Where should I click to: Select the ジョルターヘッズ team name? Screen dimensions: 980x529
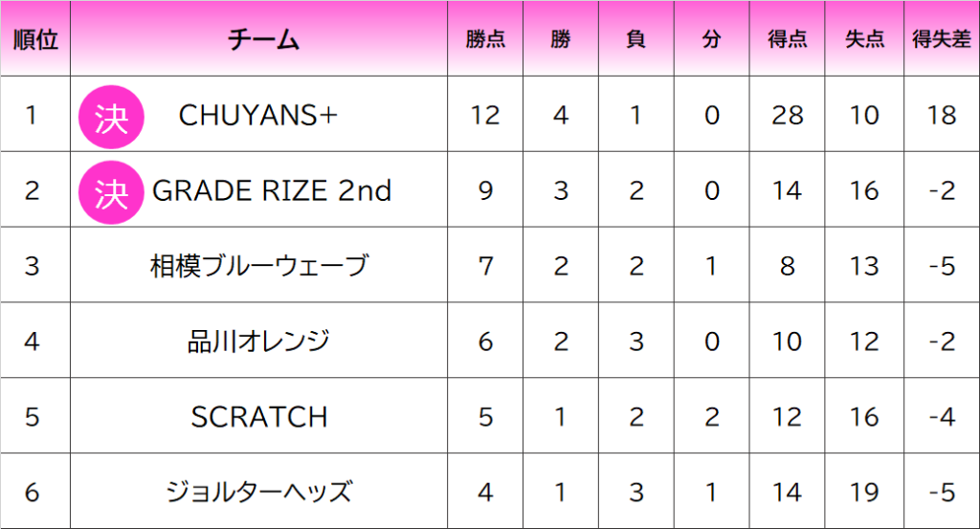tap(259, 492)
